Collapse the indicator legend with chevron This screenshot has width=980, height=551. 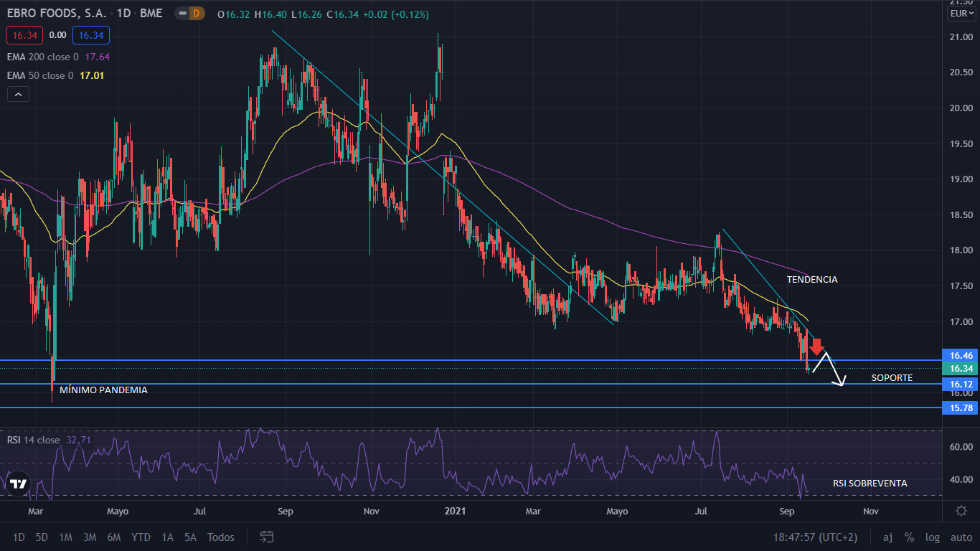pyautogui.click(x=18, y=94)
